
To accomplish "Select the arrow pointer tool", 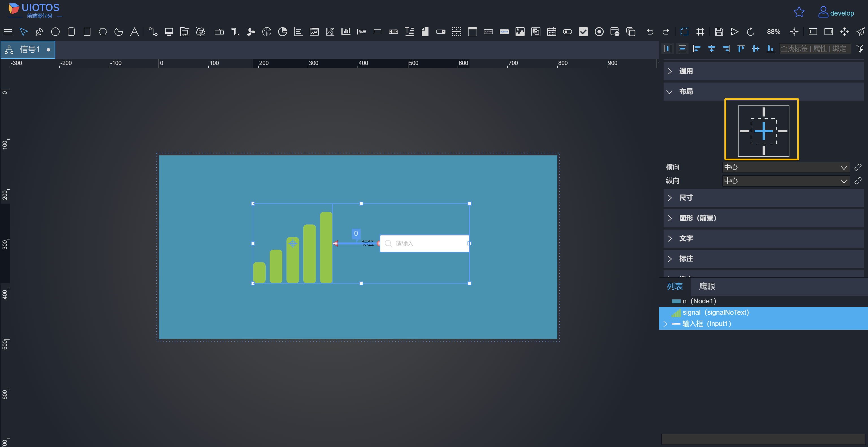I will coord(23,32).
